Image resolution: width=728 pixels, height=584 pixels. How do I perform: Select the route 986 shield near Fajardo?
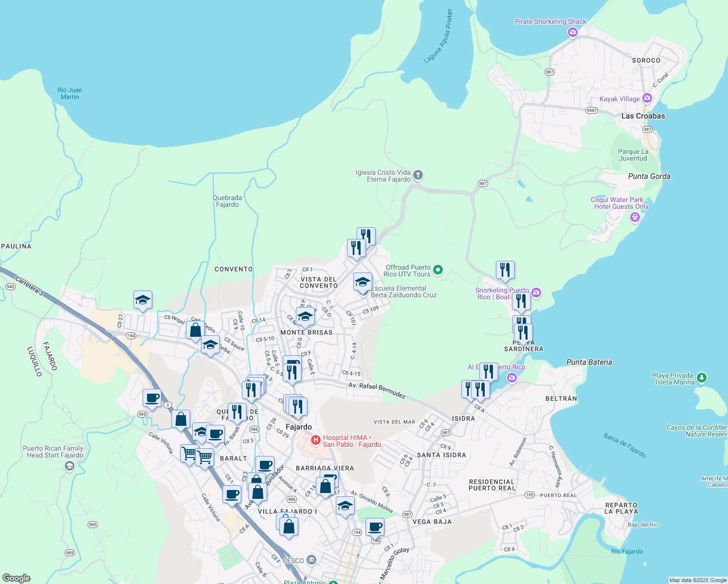tap(254, 429)
